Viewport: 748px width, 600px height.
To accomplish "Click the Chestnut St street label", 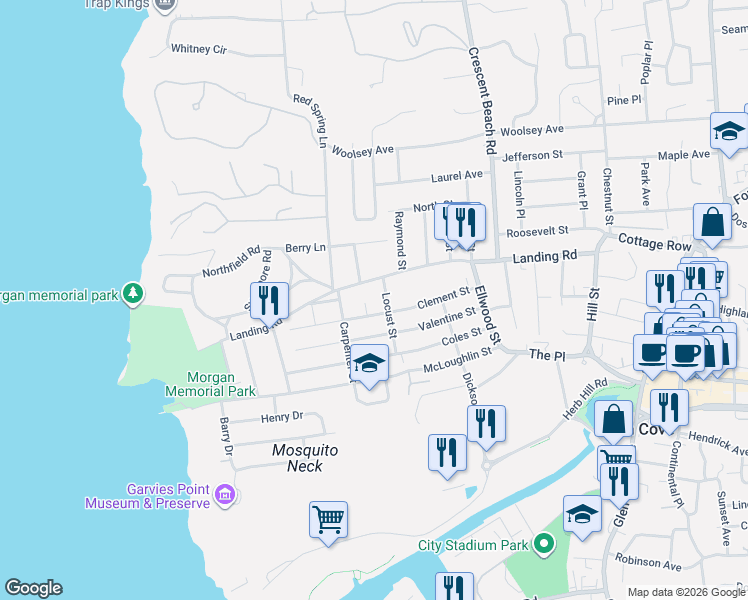I will pos(608,196).
